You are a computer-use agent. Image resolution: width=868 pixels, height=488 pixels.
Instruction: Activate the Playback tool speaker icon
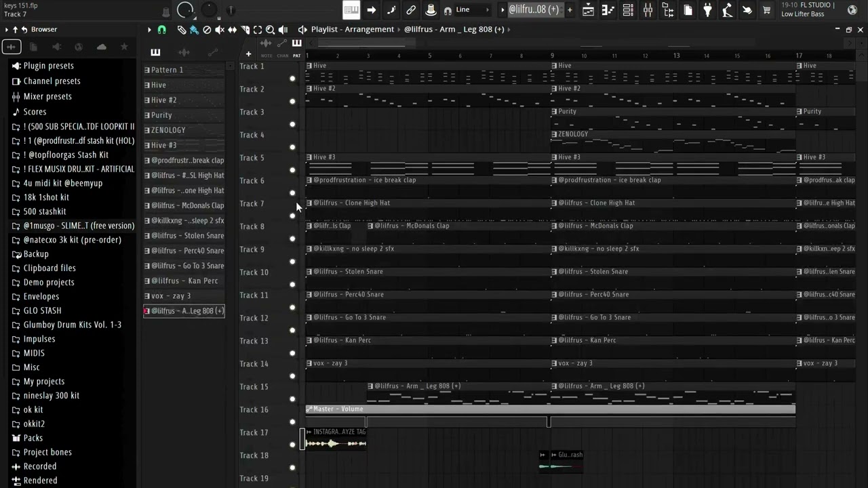[283, 30]
